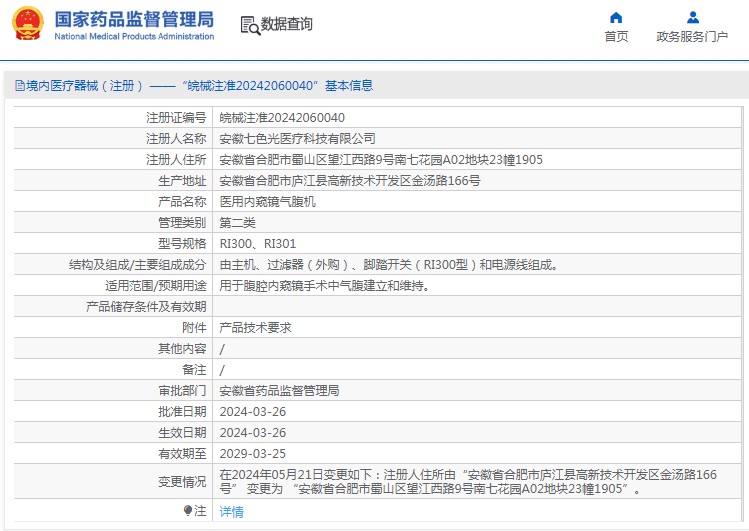749x531 pixels.
Task: Click the document icon before 境内医疗器械
Action: (x=20, y=85)
